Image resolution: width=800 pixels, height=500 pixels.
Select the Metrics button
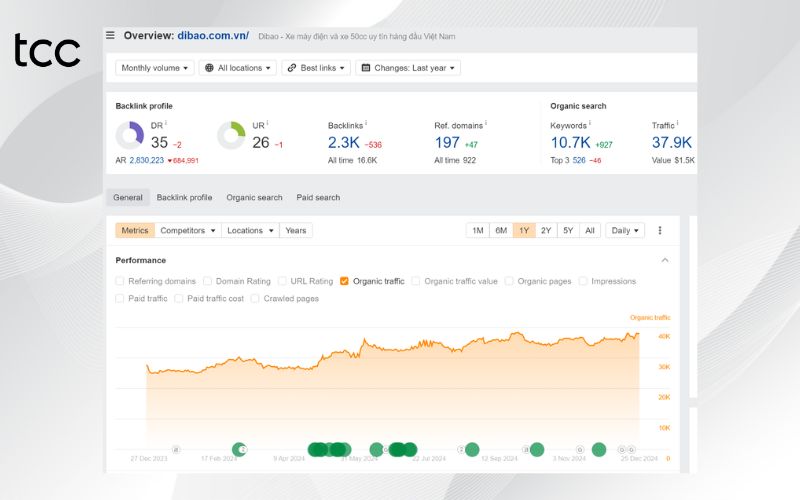point(135,231)
